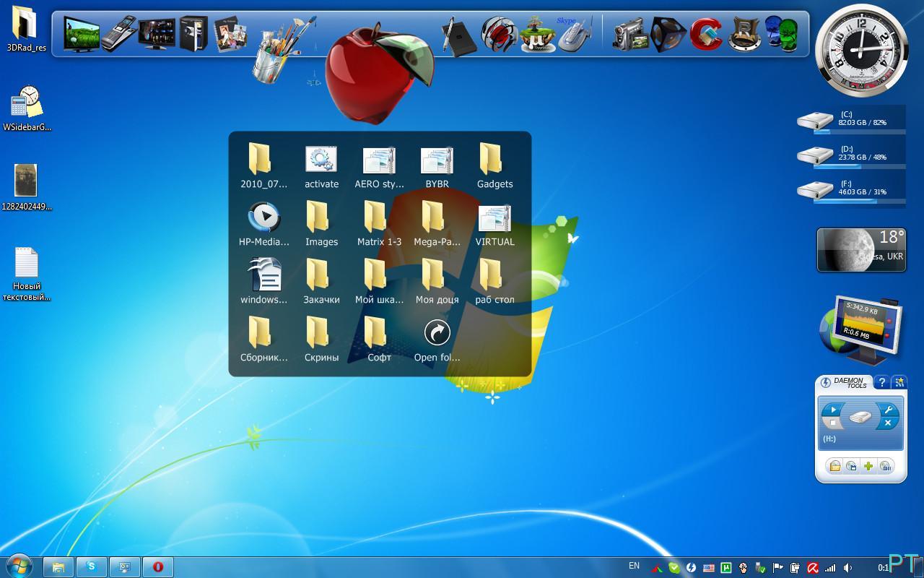924x578 pixels.
Task: Open the 2010_07 folder in the stack
Action: point(263,166)
